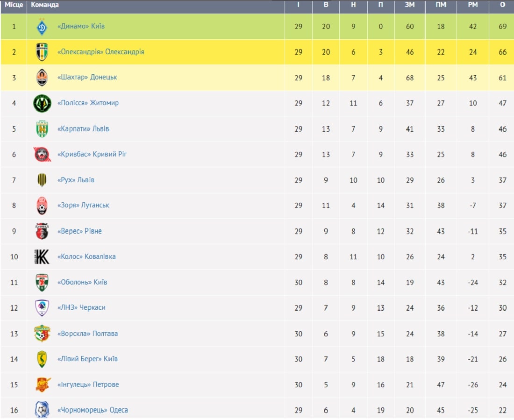Screen dimensions: 514x420
Task: Open the «Ворскла» Полтава team link
Action: point(87,334)
